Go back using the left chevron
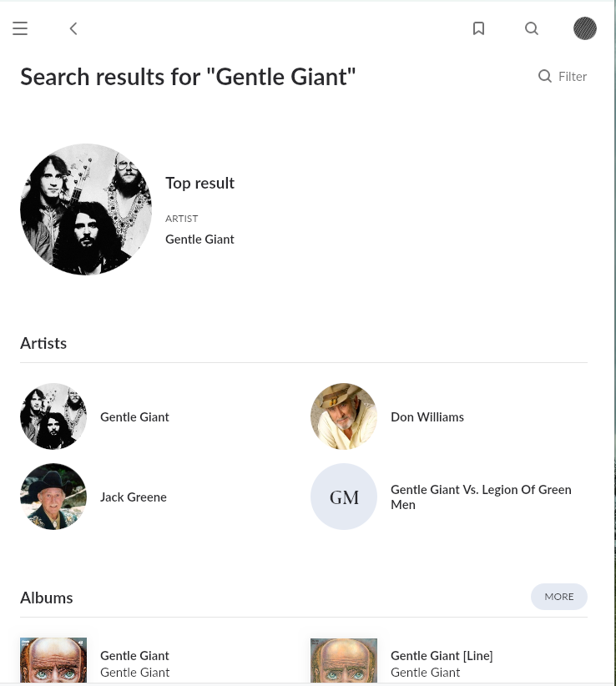The height and width of the screenshot is (686, 616). pyautogui.click(x=73, y=28)
